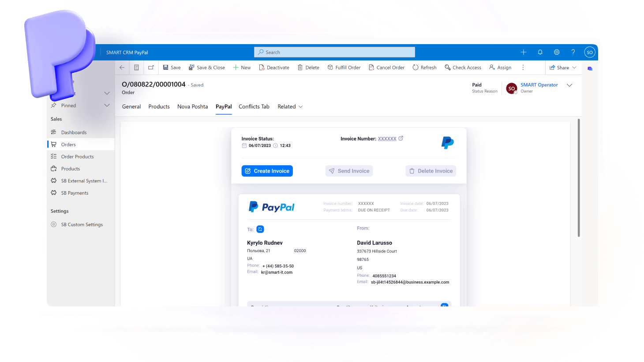Click the Fulfill Order command
This screenshot has width=644, height=362.
344,68
